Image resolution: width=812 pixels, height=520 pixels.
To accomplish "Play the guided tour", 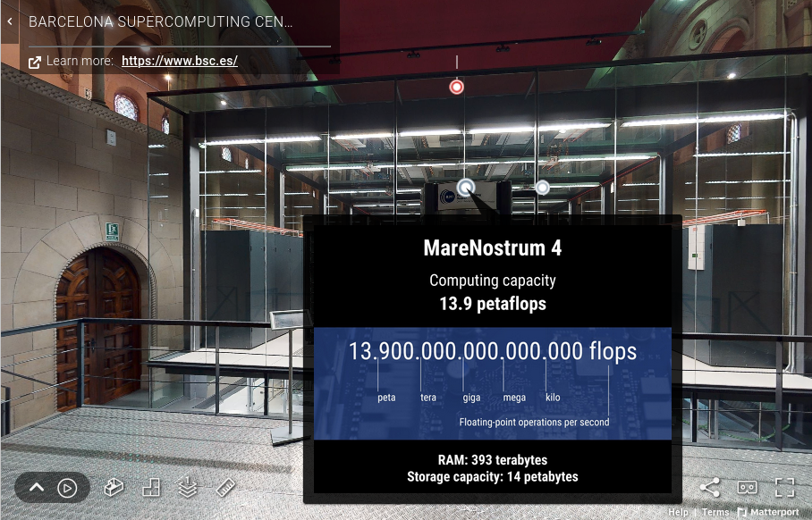I will click(67, 488).
